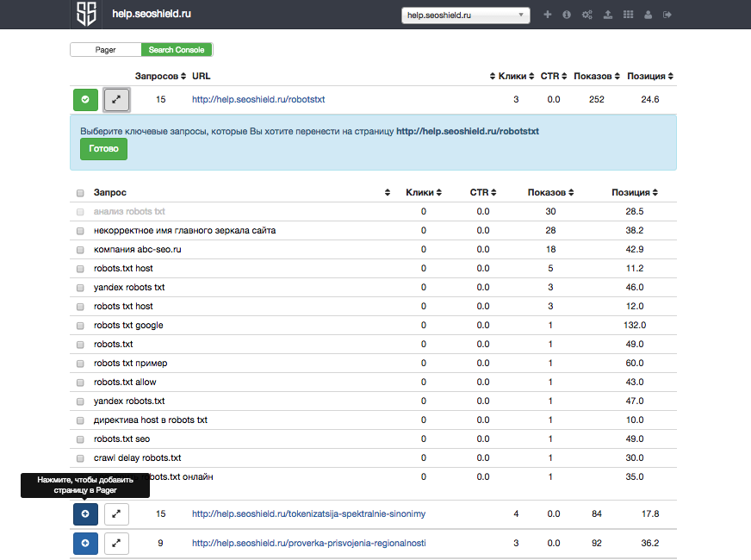Check the 'robots.txt host' query
The image size is (751, 560).
[80, 269]
